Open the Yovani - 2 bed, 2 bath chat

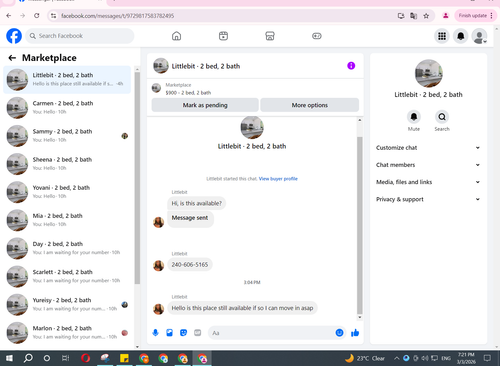pos(67,192)
